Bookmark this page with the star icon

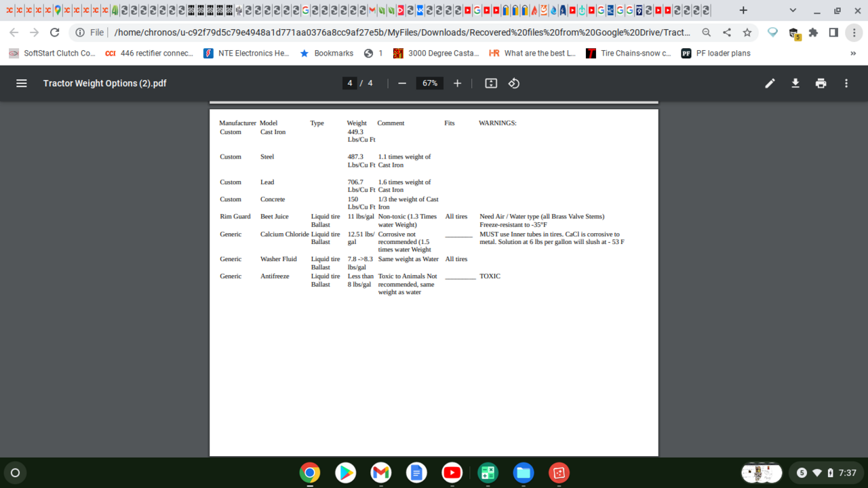[x=747, y=33]
